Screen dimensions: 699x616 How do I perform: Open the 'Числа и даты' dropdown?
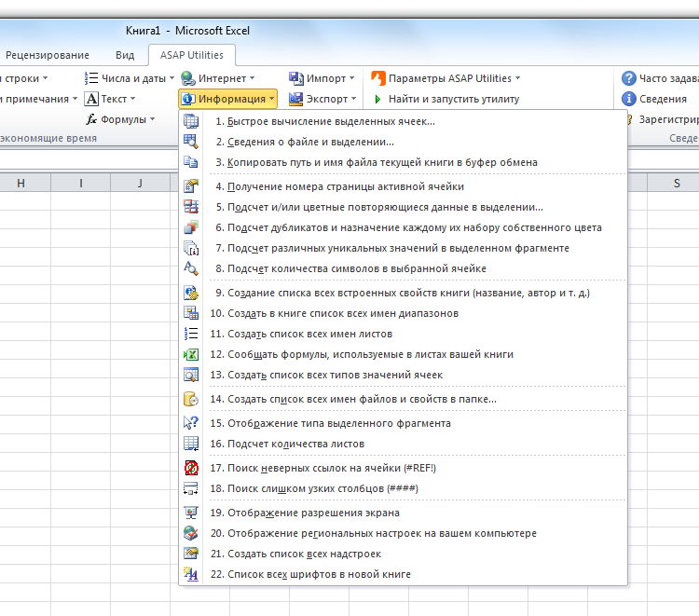click(129, 78)
